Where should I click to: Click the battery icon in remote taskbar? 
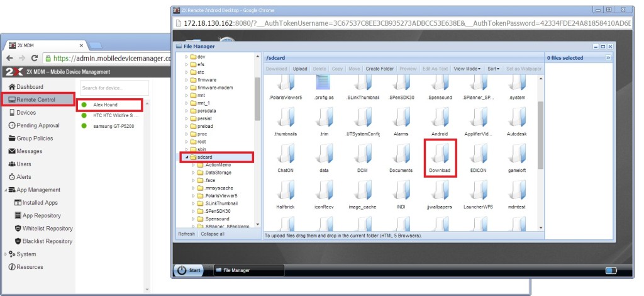point(611,271)
